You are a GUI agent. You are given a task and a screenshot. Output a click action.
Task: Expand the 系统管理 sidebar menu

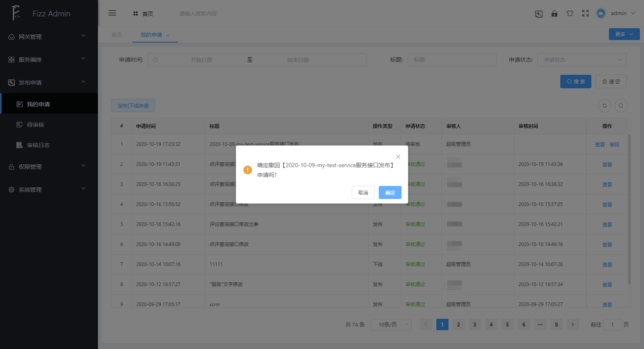[x=49, y=190]
